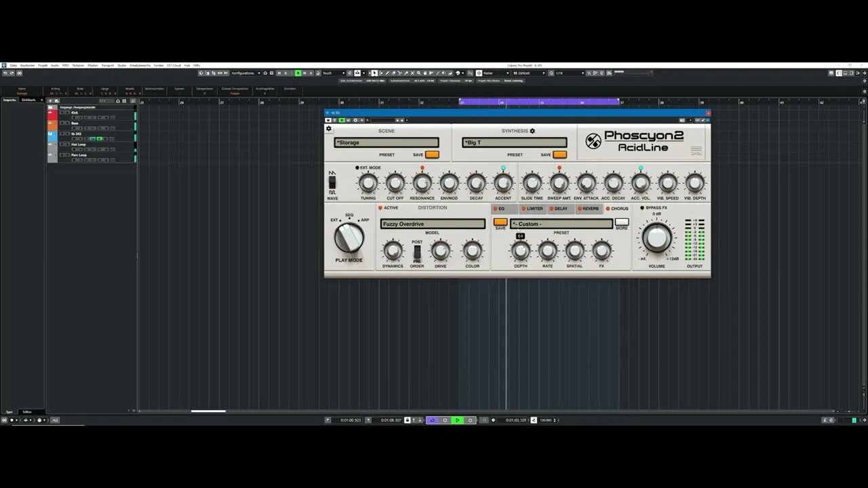The height and width of the screenshot is (488, 868).
Task: Click the chorus DEPTH knob
Action: [x=520, y=251]
